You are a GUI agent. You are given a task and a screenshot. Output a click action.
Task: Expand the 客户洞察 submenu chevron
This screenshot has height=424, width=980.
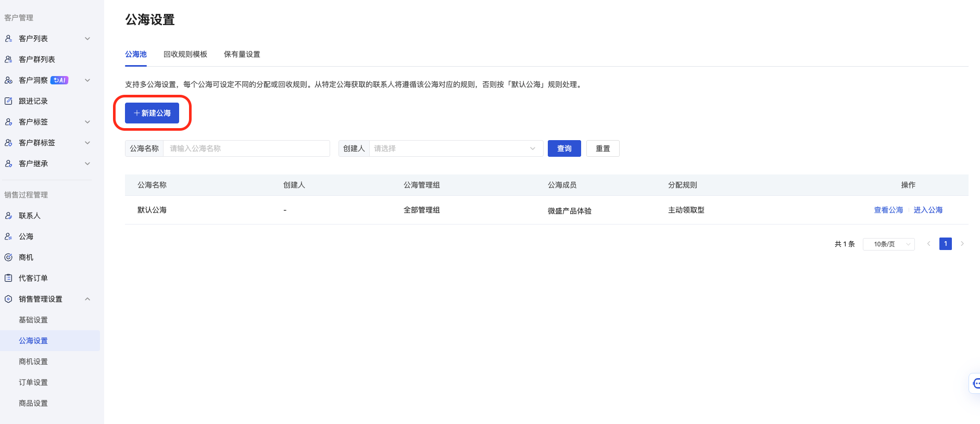point(87,80)
